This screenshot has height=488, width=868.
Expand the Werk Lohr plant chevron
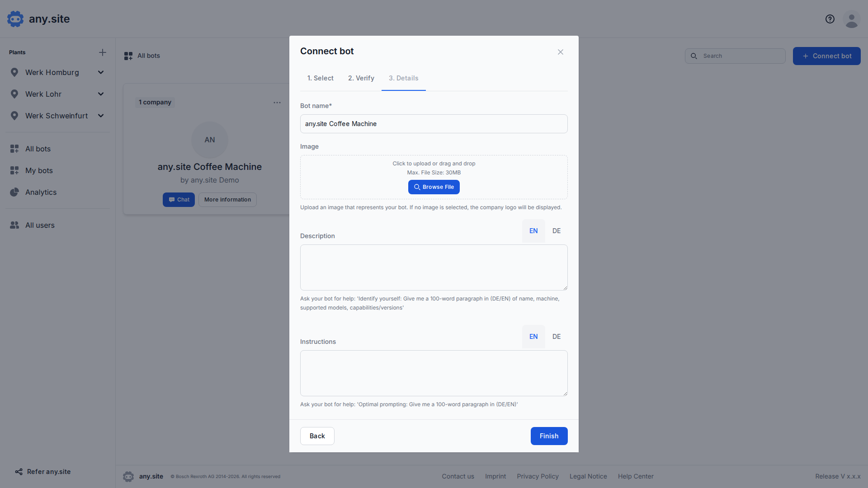pyautogui.click(x=101, y=94)
